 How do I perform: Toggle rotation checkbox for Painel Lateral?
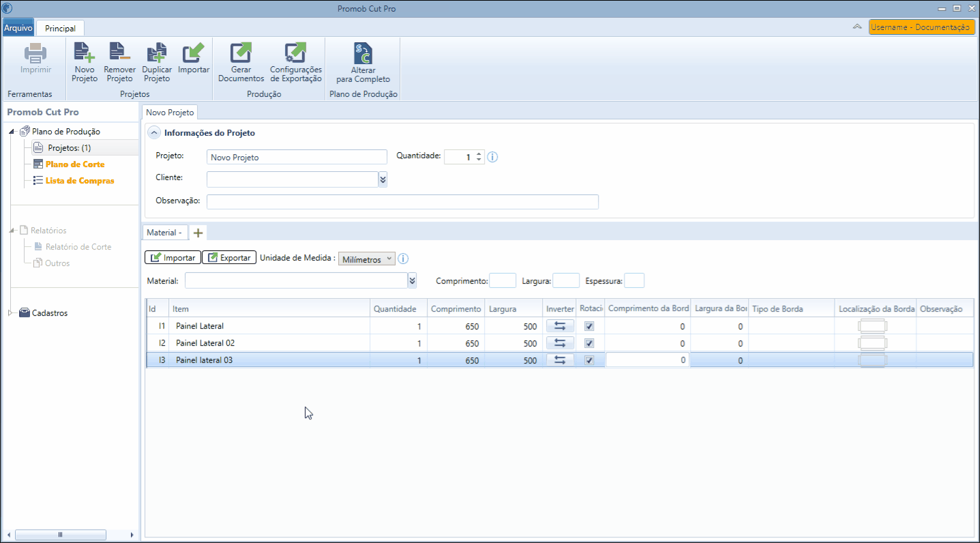tap(589, 326)
